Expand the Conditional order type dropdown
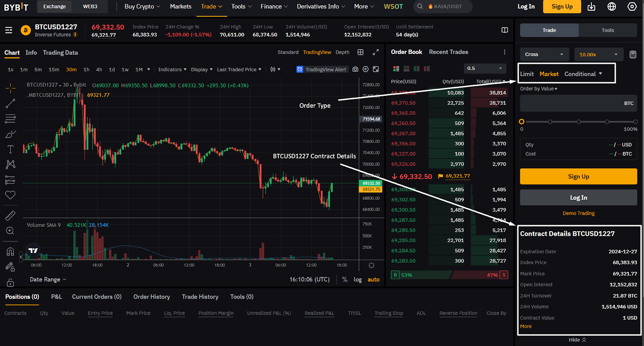The height and width of the screenshot is (346, 644). tap(583, 74)
